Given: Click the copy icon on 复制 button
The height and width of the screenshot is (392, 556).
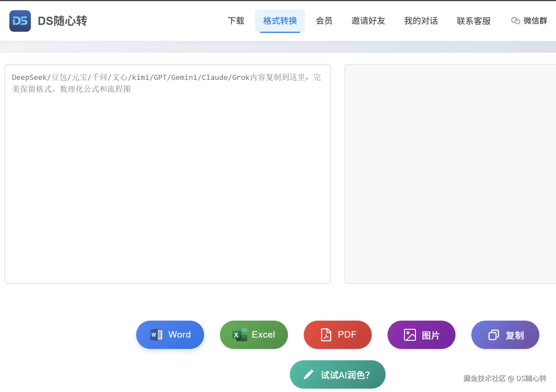Looking at the screenshot, I should (x=493, y=335).
